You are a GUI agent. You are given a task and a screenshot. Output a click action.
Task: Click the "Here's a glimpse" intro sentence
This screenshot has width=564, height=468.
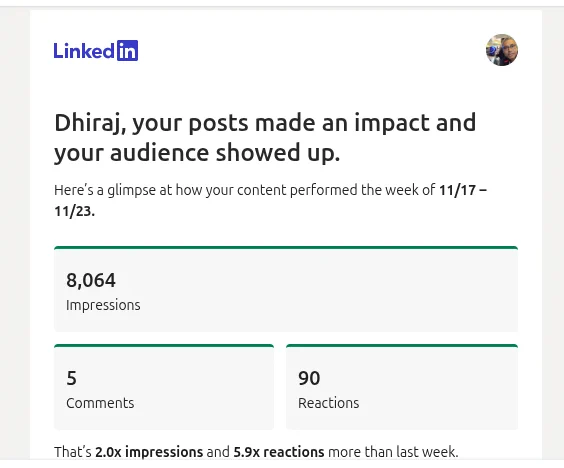(270, 200)
